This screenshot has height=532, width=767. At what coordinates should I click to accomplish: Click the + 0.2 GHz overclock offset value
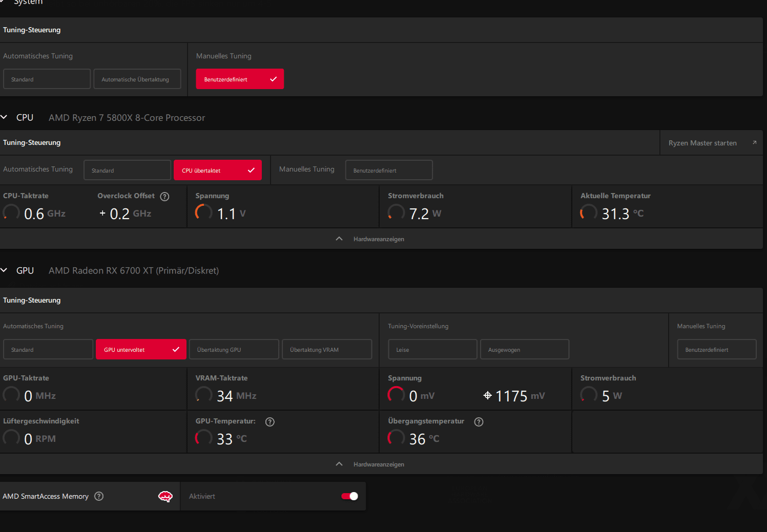(126, 214)
